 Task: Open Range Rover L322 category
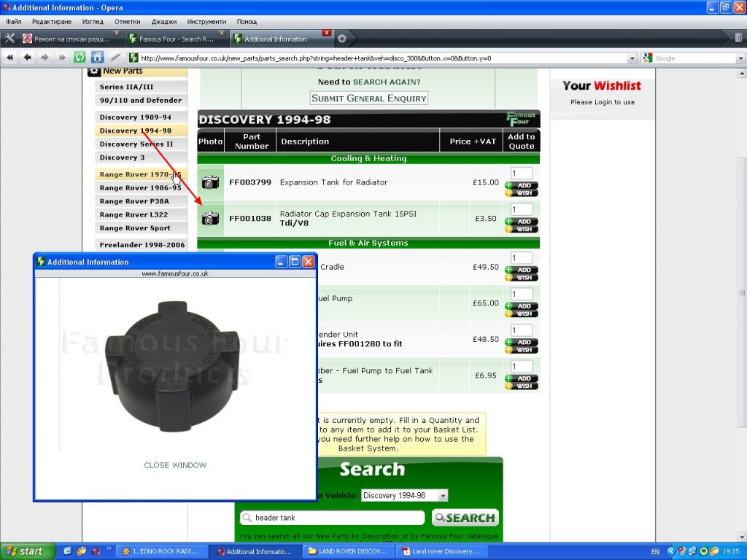(141, 214)
